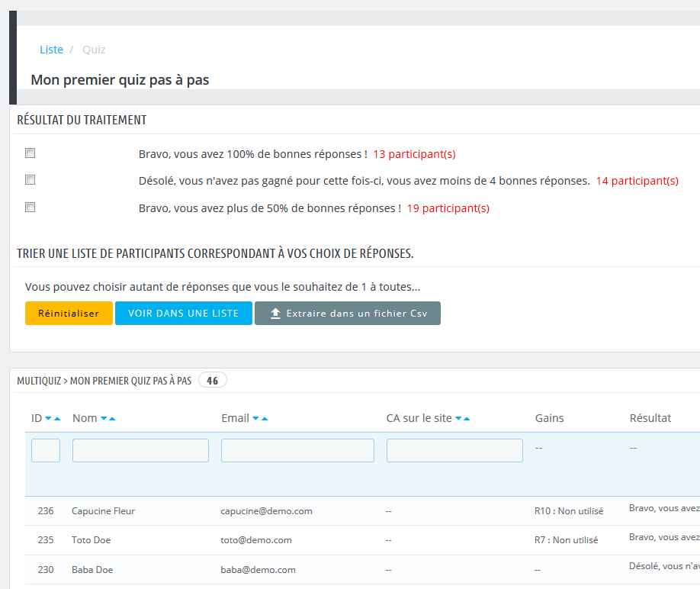Sort CA sur le site ascending arrow
Screen dimensions: 700x589
[x=467, y=419]
